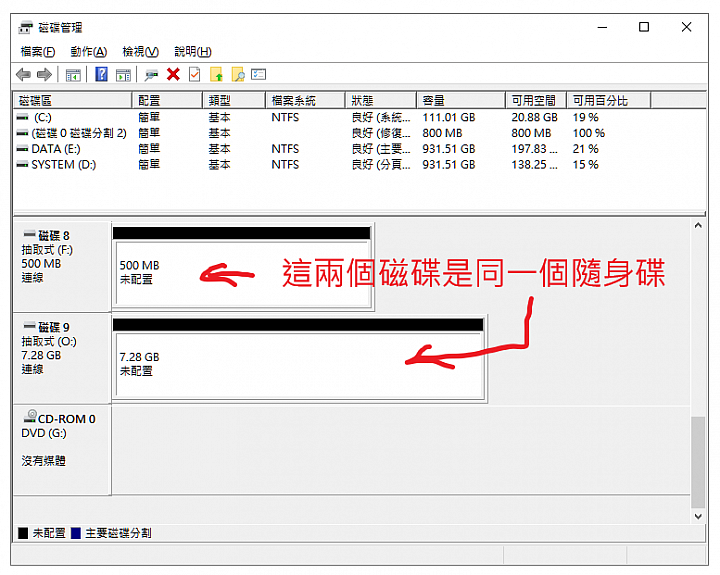The image size is (720, 575).
Task: Sort by the 可用空間 column header
Action: tap(536, 100)
